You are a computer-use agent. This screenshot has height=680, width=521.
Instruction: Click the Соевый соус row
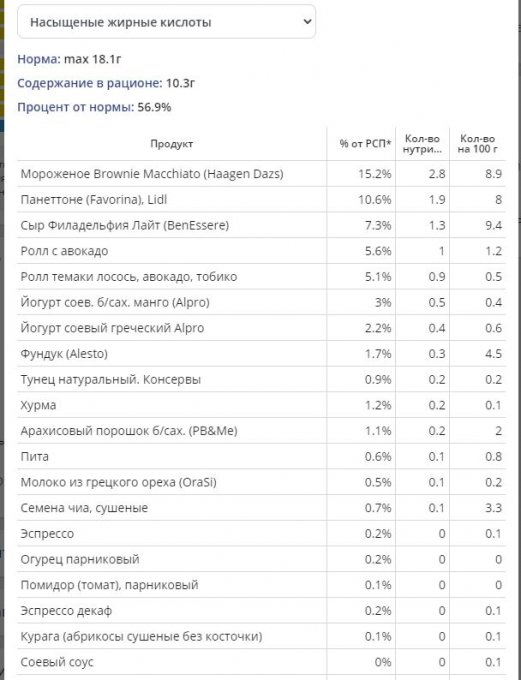[x=261, y=662]
